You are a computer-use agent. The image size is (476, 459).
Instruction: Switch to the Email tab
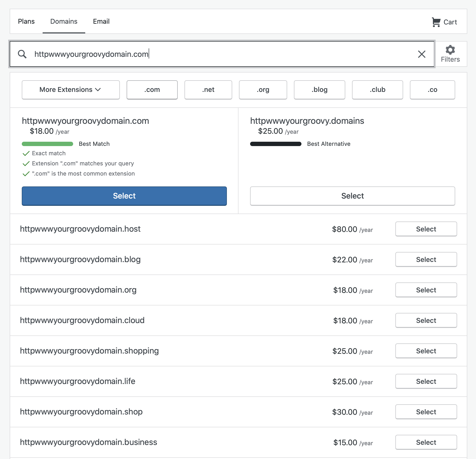101,21
